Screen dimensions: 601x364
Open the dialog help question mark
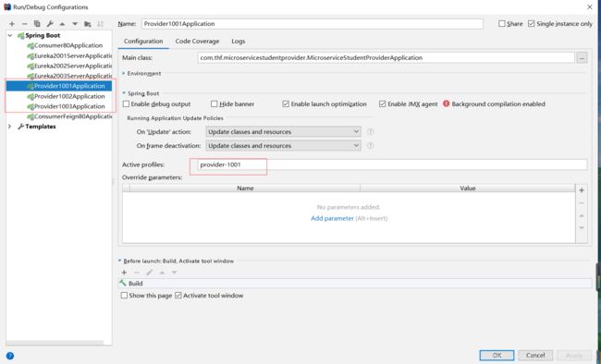click(10, 356)
